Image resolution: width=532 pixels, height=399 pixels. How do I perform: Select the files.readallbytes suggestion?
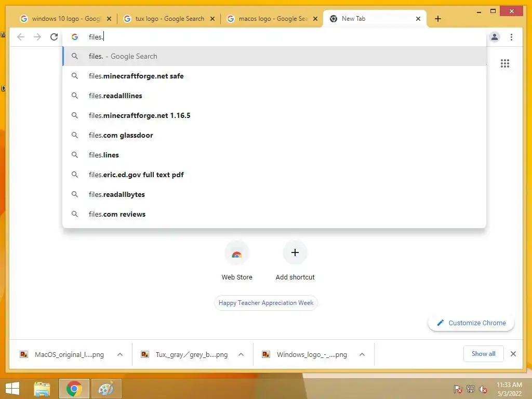274,194
